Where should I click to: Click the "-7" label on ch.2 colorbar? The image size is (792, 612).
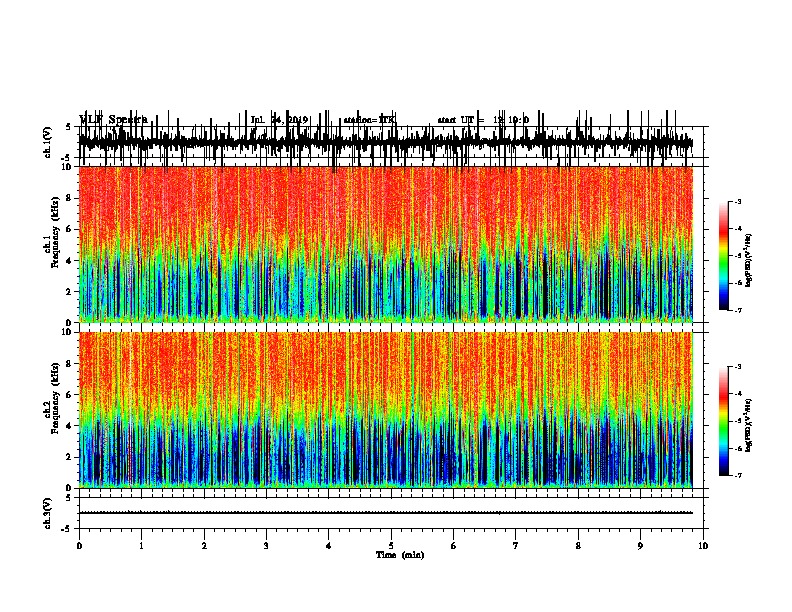737,476
